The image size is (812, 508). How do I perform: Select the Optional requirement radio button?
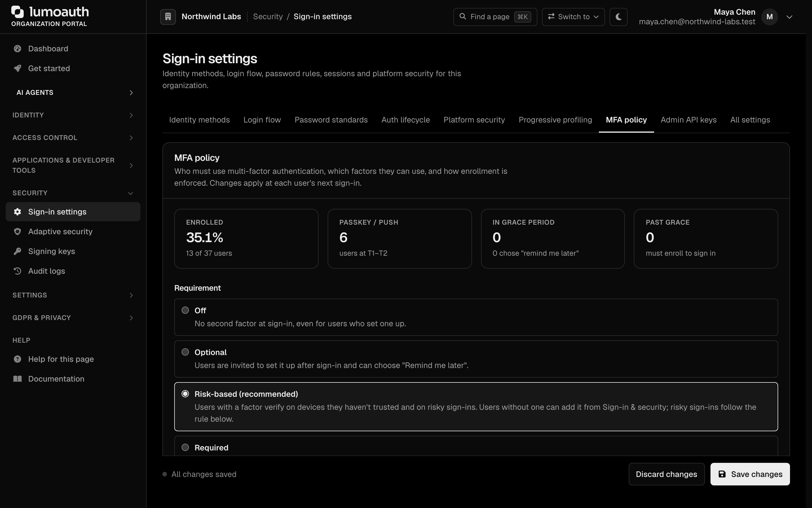point(185,352)
